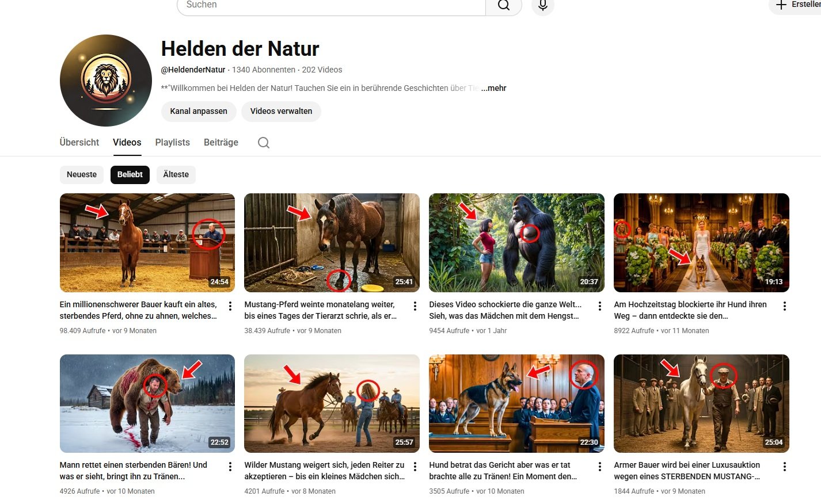The width and height of the screenshot is (821, 504).
Task: Click the 3505 Aufrufe view count
Action: pyautogui.click(x=449, y=491)
